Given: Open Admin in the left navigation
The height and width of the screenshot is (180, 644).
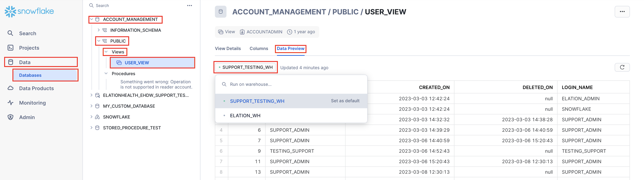Looking at the screenshot, I should [27, 117].
